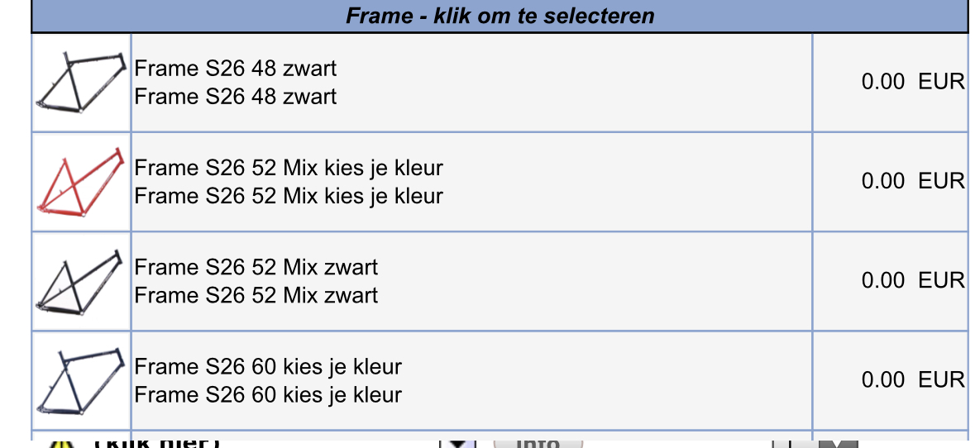Click the red S26 52 Mix frame image
This screenshot has width=980, height=448.
coord(81,181)
